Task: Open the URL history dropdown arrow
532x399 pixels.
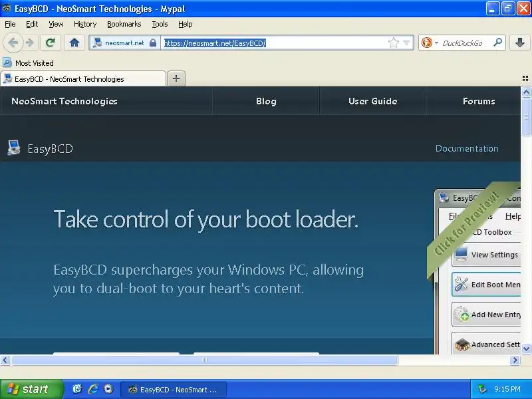Action: (x=406, y=43)
